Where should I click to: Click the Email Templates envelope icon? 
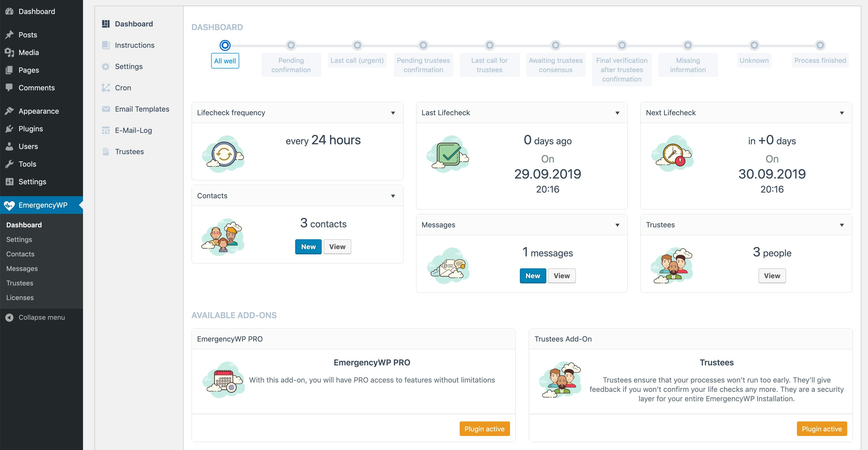pos(106,109)
